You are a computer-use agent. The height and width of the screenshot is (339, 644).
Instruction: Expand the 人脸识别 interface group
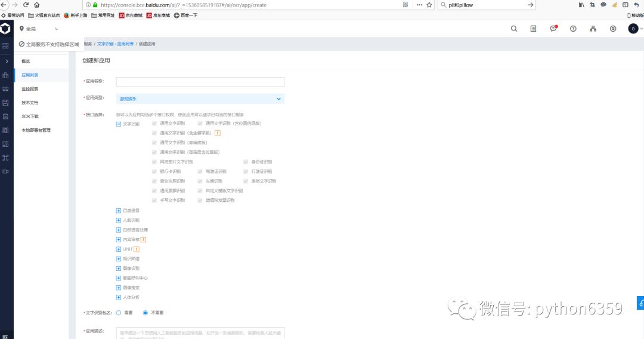click(x=119, y=220)
